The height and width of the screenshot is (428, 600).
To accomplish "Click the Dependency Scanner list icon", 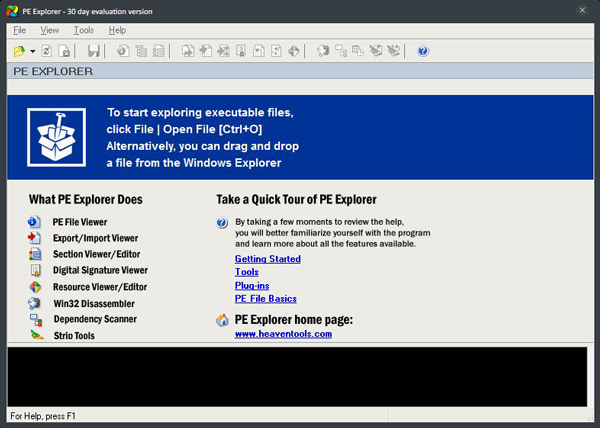I will 36,319.
